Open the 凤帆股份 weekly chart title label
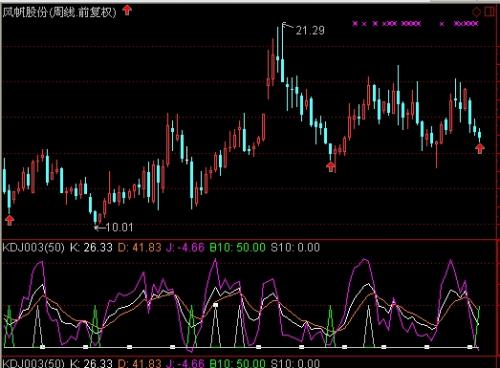 coord(59,12)
